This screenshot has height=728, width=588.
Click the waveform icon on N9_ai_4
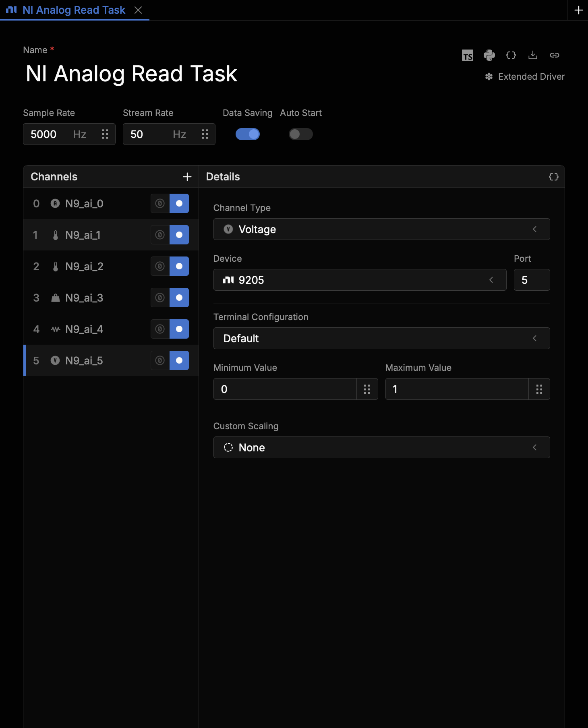(56, 329)
